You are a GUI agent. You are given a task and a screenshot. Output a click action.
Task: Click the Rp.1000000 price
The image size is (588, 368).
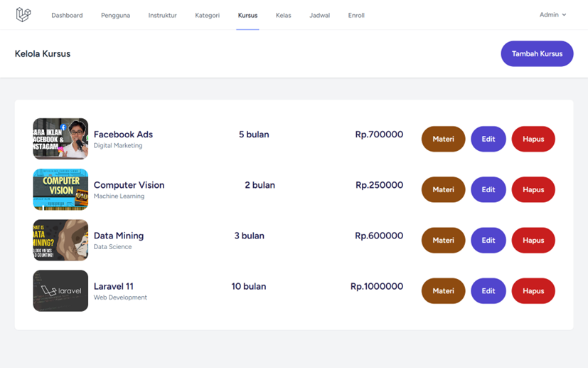point(377,287)
